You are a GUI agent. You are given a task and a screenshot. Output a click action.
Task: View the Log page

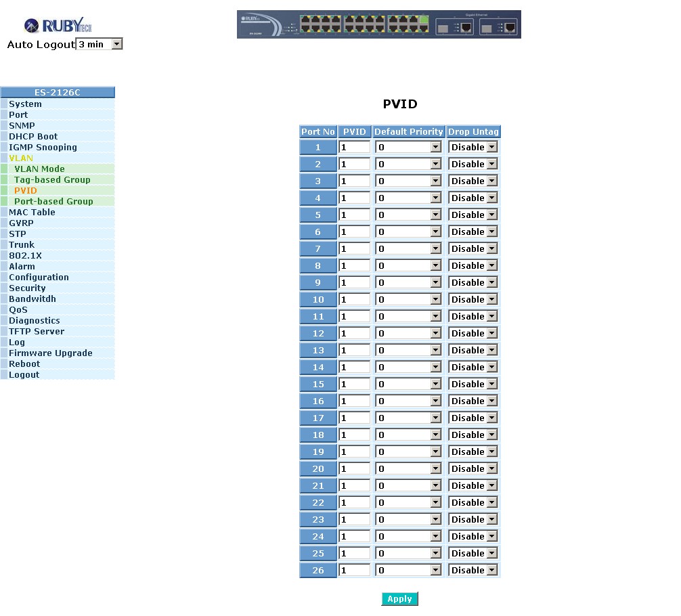[16, 343]
